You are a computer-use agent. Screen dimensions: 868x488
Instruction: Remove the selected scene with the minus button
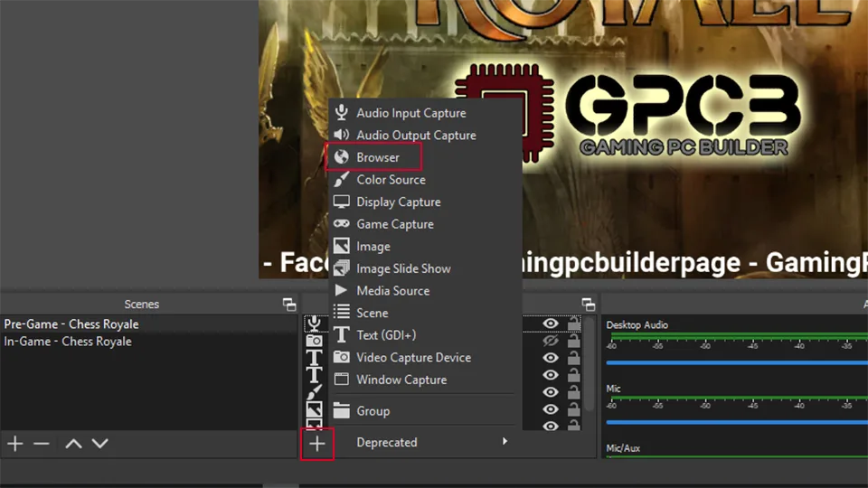42,443
